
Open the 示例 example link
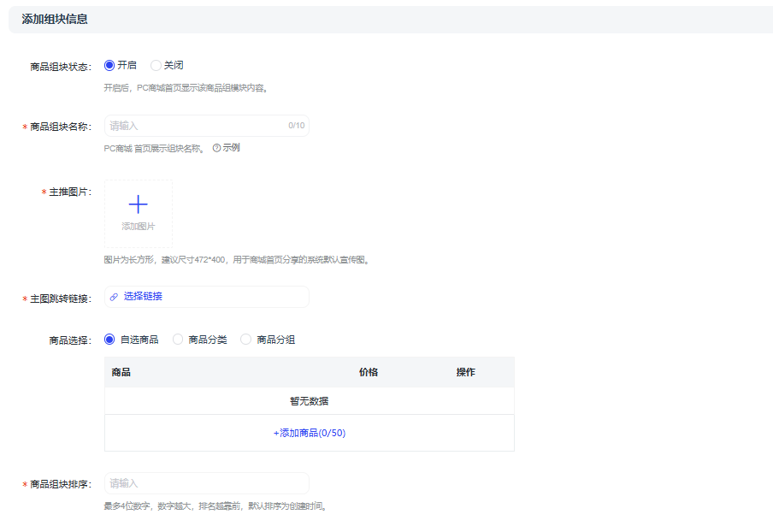tap(232, 148)
